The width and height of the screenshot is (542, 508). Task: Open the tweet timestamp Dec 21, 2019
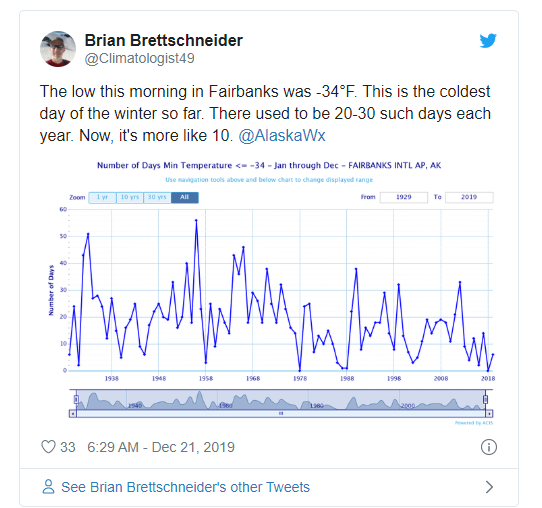tap(161, 447)
